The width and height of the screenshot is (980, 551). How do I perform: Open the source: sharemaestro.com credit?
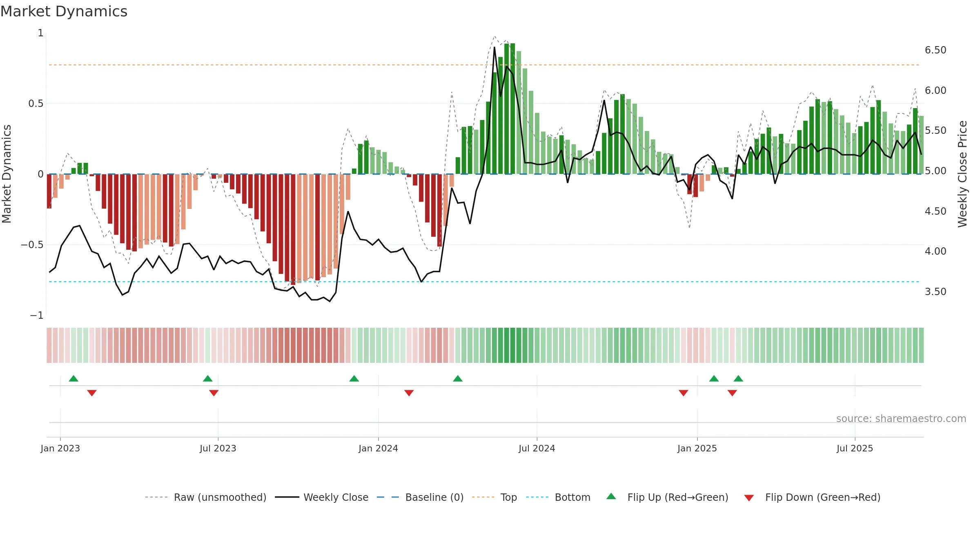pos(901,418)
